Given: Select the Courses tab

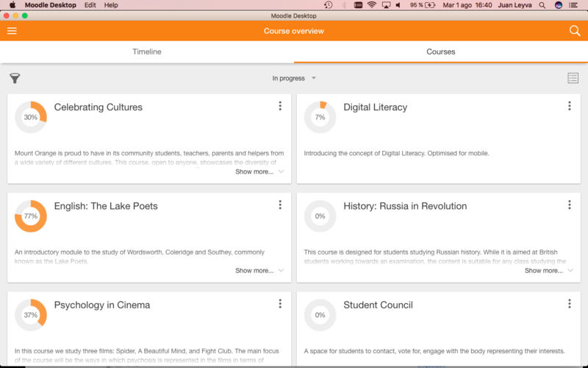Looking at the screenshot, I should pyautogui.click(x=441, y=52).
